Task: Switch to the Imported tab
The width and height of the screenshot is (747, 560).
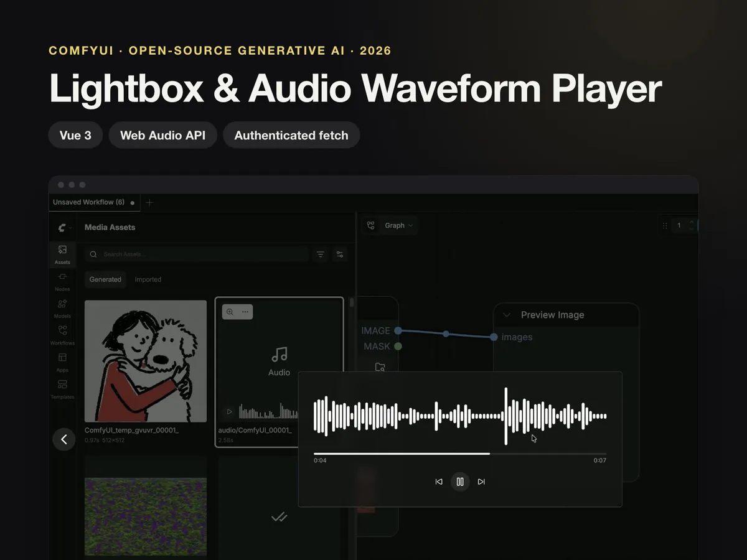Action: (x=148, y=279)
